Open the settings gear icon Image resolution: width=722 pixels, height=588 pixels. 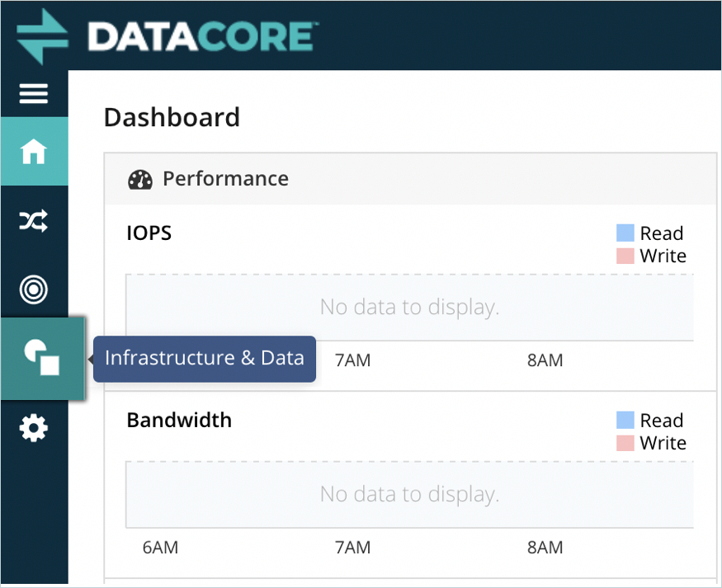click(34, 428)
